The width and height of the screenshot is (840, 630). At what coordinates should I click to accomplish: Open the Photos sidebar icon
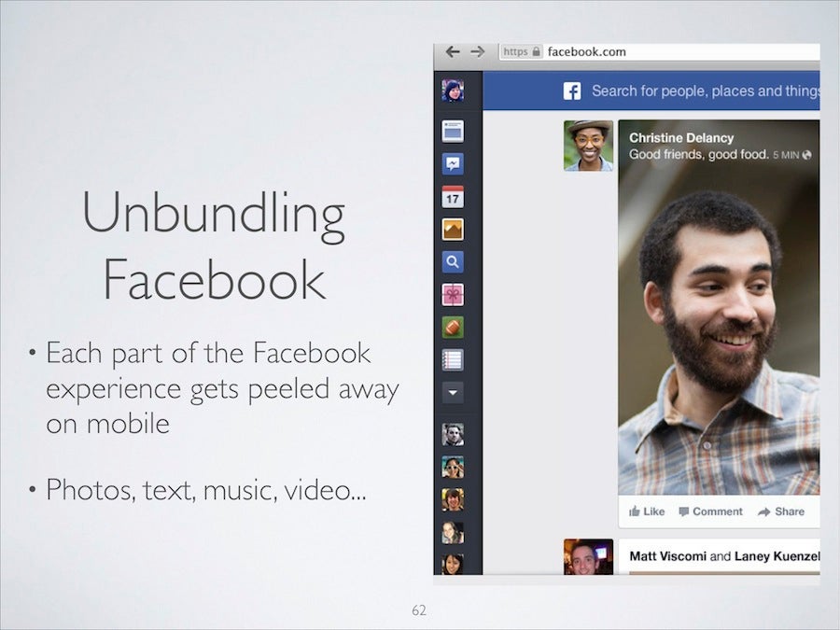pos(453,230)
